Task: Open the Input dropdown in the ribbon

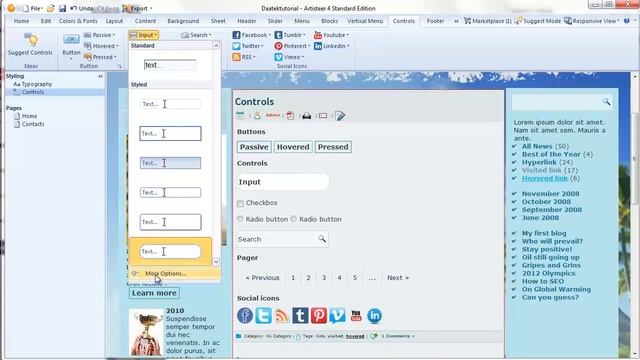Action: click(144, 35)
